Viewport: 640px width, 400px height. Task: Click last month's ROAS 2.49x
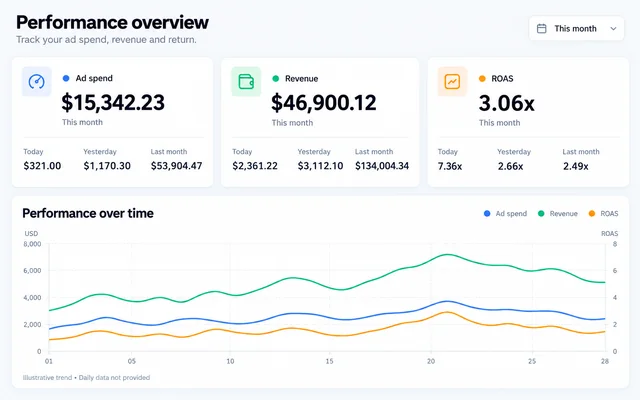tap(576, 166)
